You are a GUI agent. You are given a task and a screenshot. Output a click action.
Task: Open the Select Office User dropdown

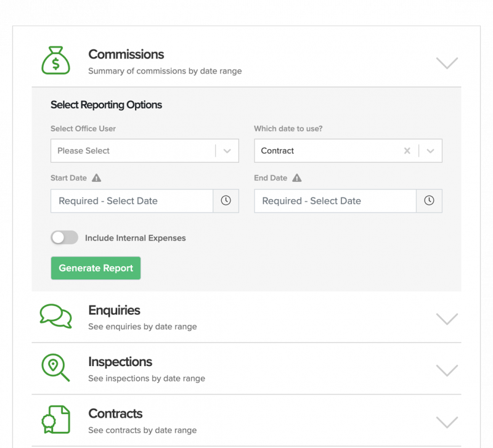(x=144, y=151)
